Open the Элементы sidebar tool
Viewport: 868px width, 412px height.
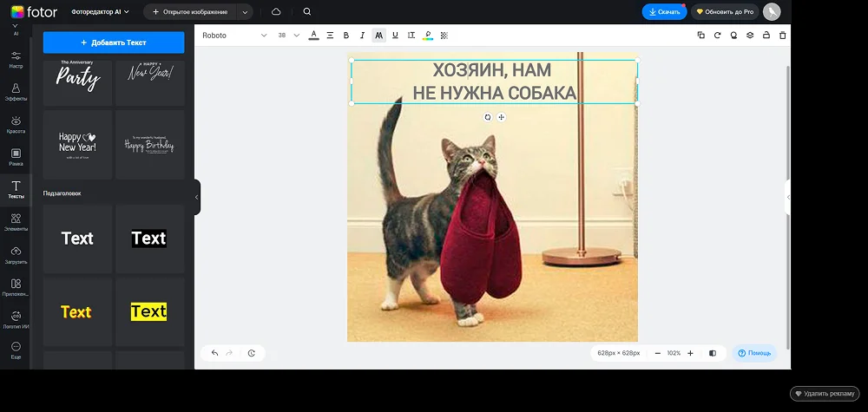16,222
